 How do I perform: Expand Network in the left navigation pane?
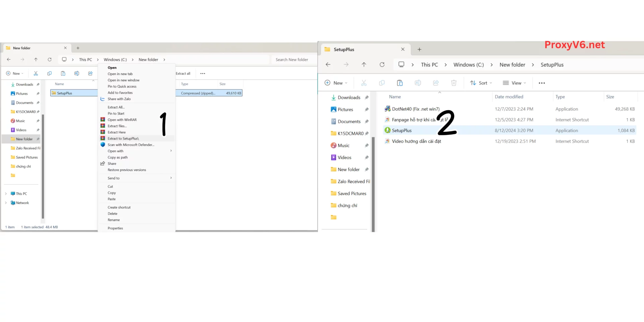(6, 203)
